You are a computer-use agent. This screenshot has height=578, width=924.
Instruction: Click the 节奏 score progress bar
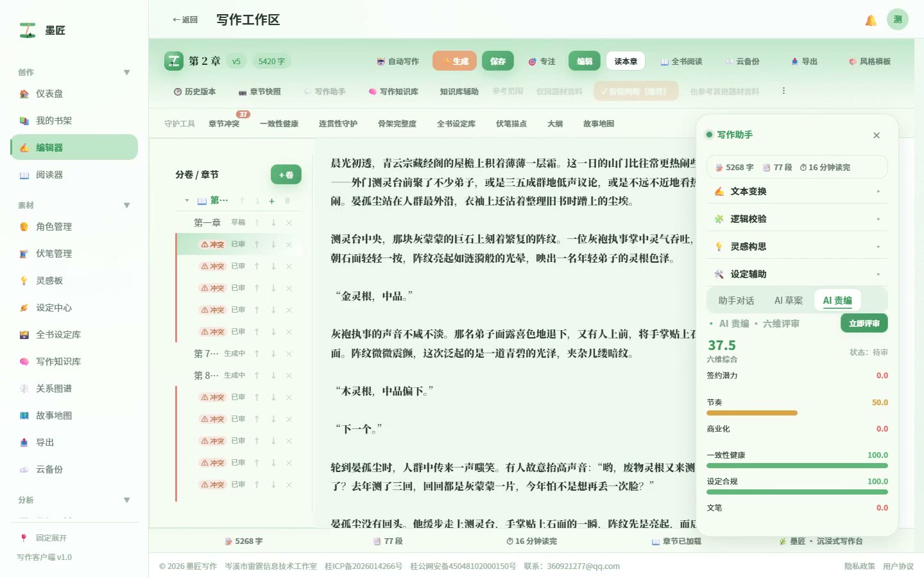click(x=797, y=413)
